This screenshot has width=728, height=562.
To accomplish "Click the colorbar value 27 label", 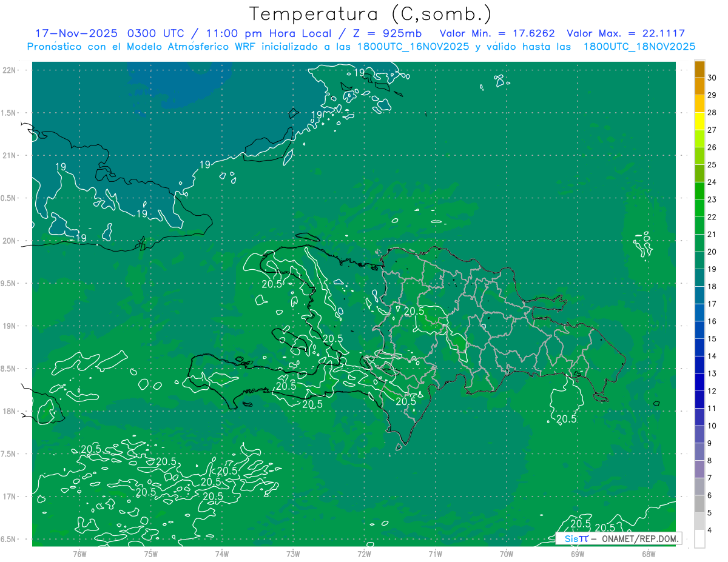I will coord(712,130).
